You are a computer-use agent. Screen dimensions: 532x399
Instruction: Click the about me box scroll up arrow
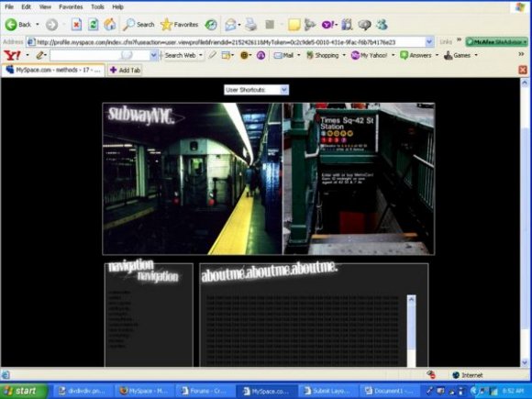(x=411, y=299)
